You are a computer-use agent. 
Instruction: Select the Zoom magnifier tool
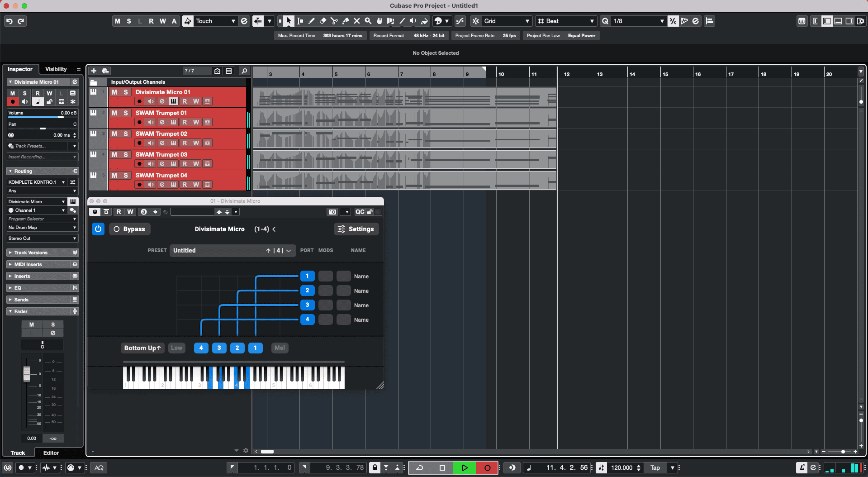[368, 21]
